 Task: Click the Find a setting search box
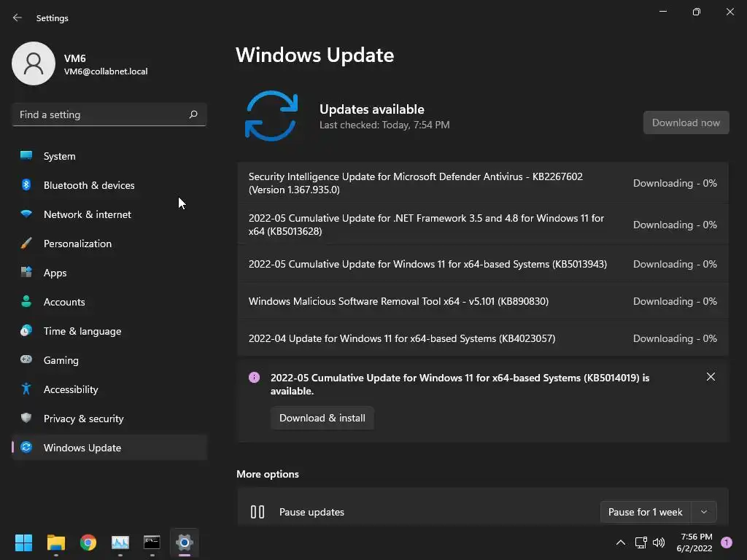(109, 114)
